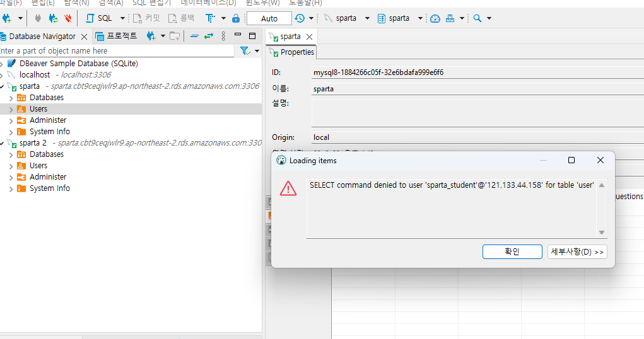Open the search icon dropdown arrow
The image size is (644, 339).
pyautogui.click(x=489, y=18)
